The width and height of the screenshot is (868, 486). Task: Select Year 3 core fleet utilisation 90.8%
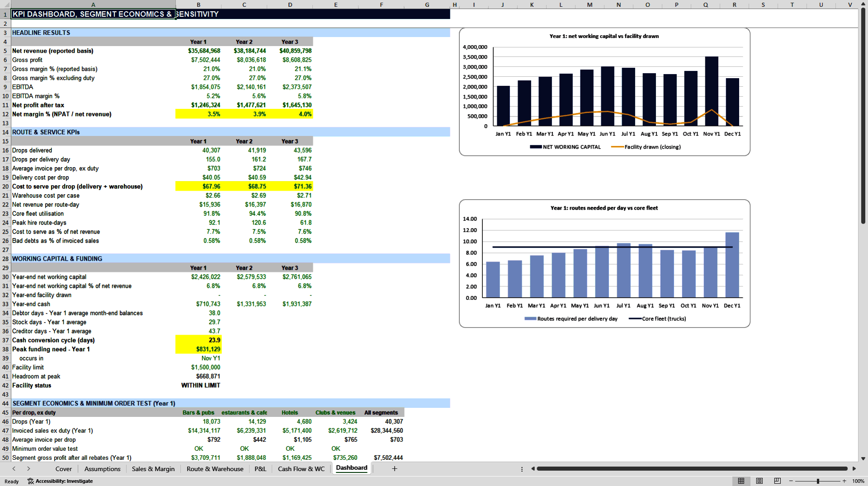click(x=290, y=213)
